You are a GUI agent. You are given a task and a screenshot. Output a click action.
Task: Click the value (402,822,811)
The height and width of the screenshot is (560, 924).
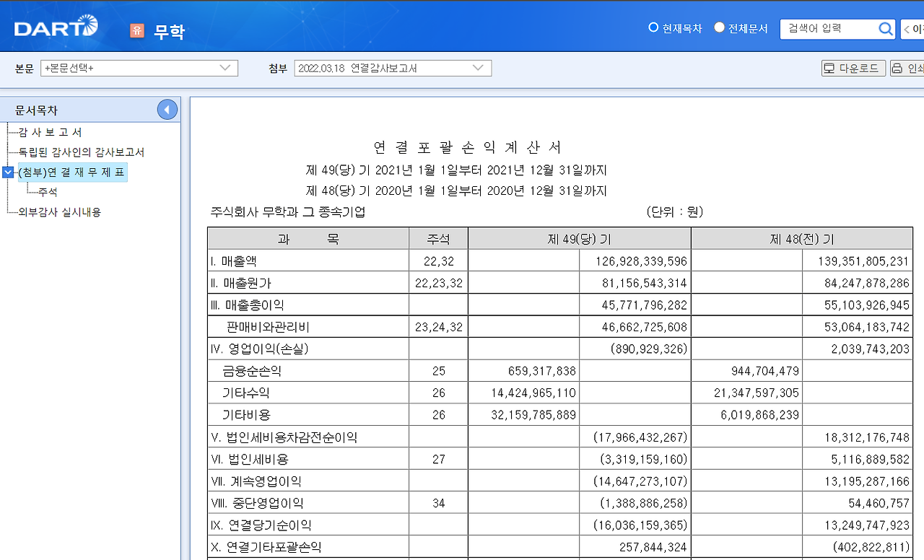point(871,547)
